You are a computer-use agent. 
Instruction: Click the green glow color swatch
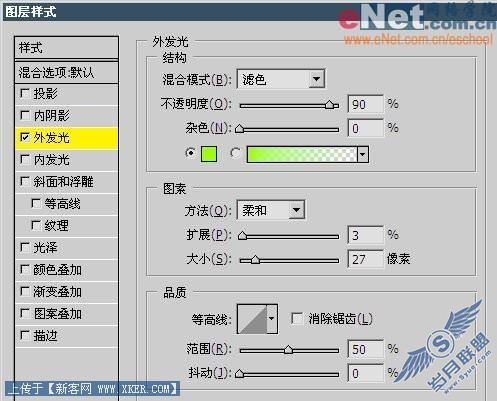click(209, 154)
